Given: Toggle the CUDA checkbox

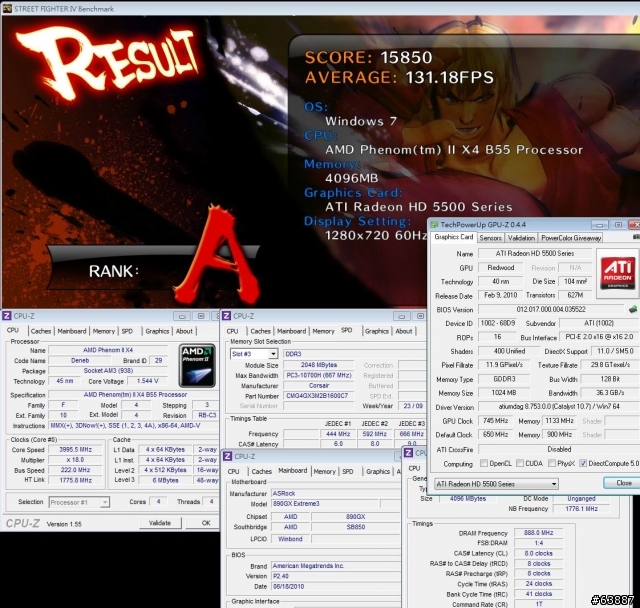Looking at the screenshot, I should [x=520, y=463].
